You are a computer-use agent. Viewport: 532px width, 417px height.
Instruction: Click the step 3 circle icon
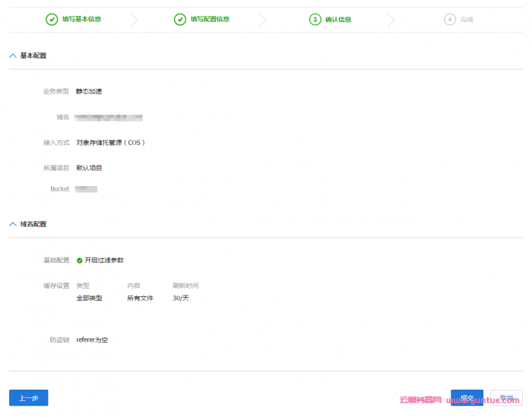[315, 20]
